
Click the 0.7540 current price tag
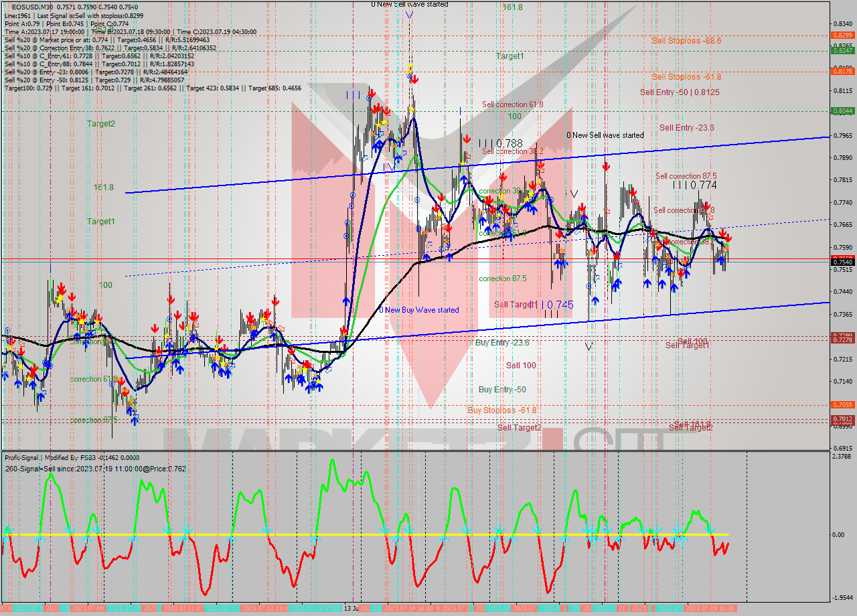842,262
